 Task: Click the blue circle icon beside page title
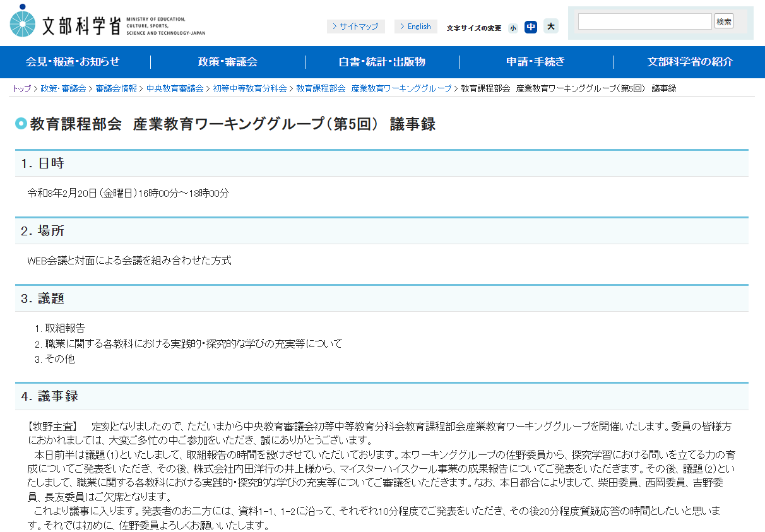click(x=21, y=124)
